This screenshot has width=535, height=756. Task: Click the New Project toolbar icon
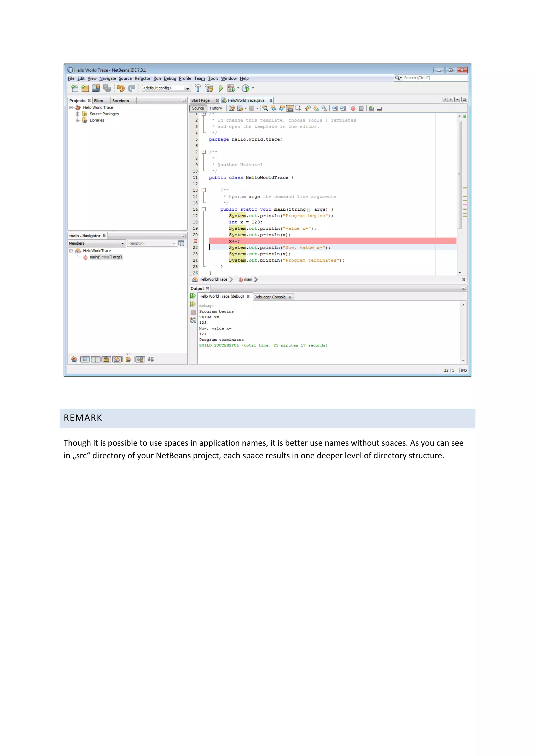coord(85,88)
